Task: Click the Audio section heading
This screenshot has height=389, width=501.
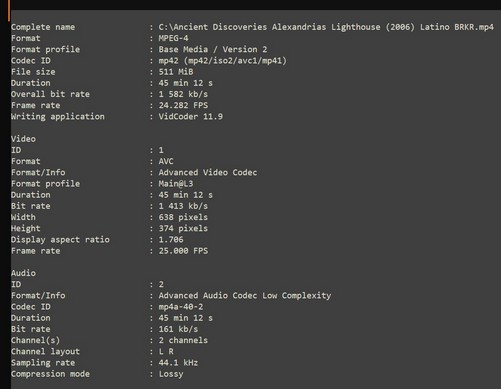Action: 23,273
